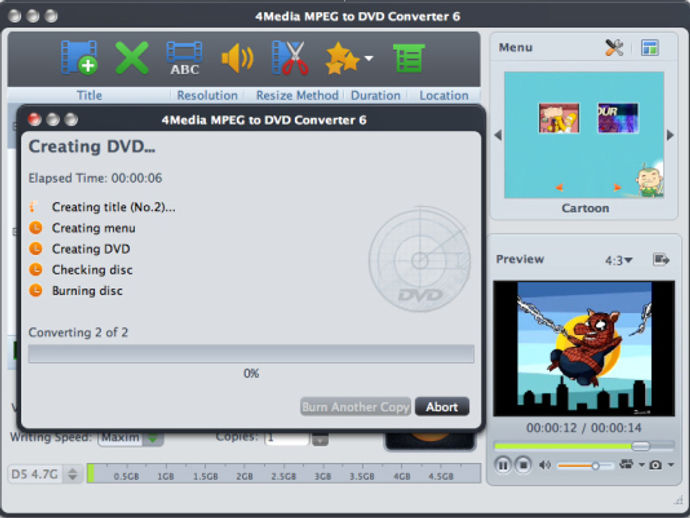690x518 pixels.
Task: Seek on green preview progress slider
Action: click(584, 446)
